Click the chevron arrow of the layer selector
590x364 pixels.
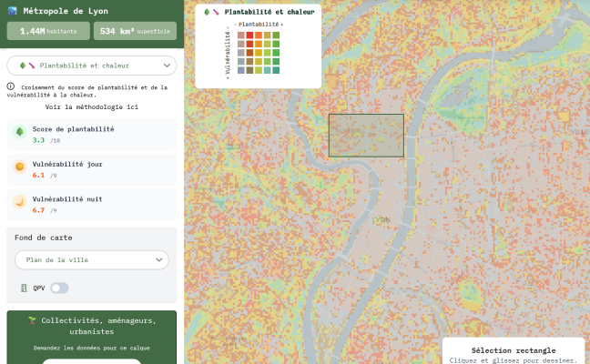[x=166, y=66]
